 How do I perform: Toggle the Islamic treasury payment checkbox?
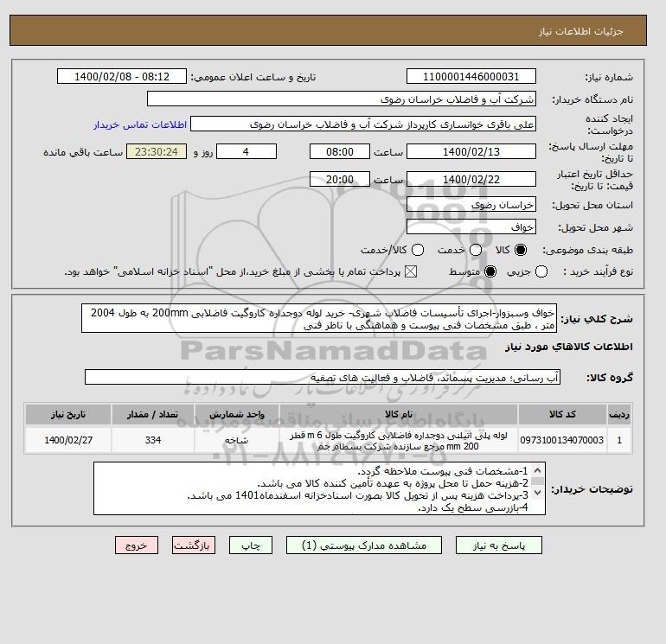pyautogui.click(x=410, y=271)
